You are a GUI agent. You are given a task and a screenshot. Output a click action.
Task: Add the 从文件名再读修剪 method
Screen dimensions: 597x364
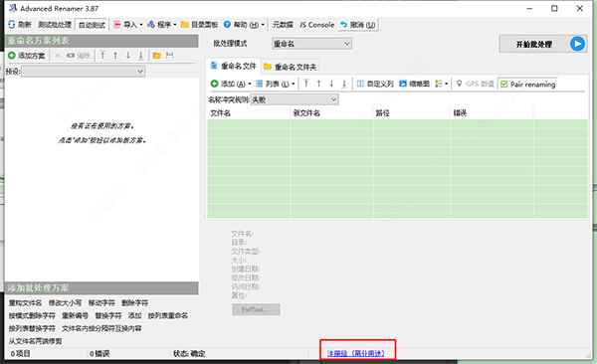pyautogui.click(x=35, y=341)
